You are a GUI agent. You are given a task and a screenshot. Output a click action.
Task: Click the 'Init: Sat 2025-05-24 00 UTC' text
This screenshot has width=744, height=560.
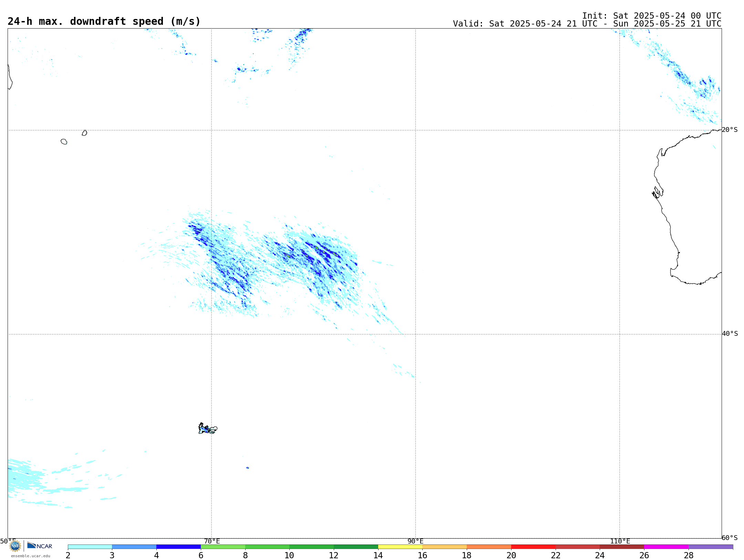(x=652, y=16)
